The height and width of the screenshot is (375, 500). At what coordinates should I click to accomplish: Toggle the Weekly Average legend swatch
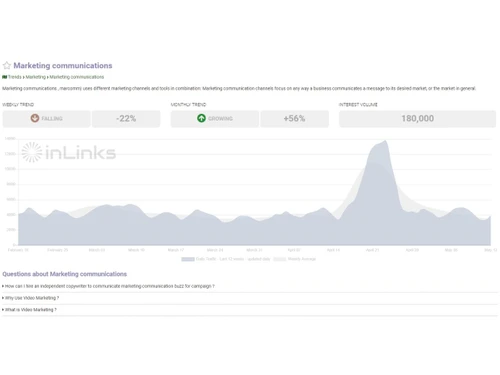click(280, 259)
